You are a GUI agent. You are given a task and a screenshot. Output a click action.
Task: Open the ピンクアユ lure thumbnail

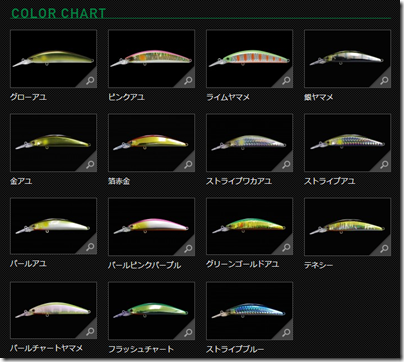point(152,59)
